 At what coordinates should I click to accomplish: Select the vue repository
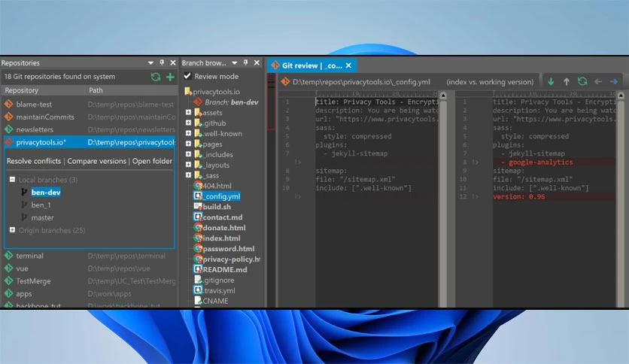pyautogui.click(x=89, y=268)
